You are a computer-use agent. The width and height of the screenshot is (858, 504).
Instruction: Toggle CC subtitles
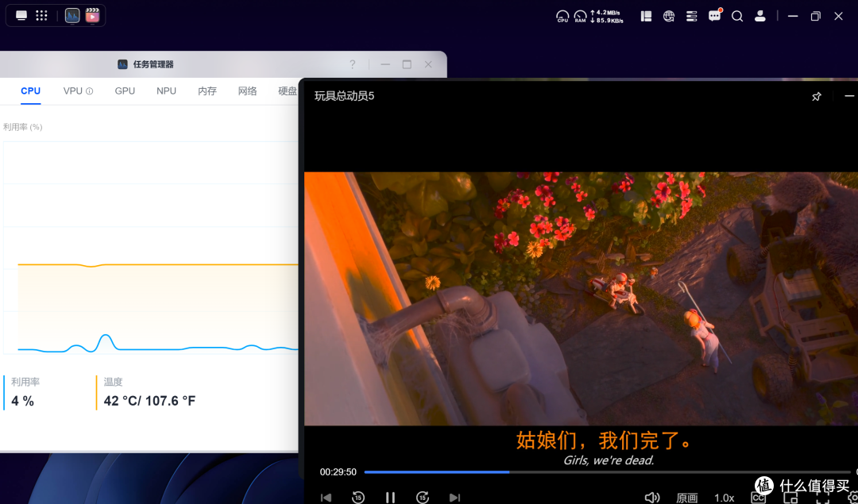(759, 498)
